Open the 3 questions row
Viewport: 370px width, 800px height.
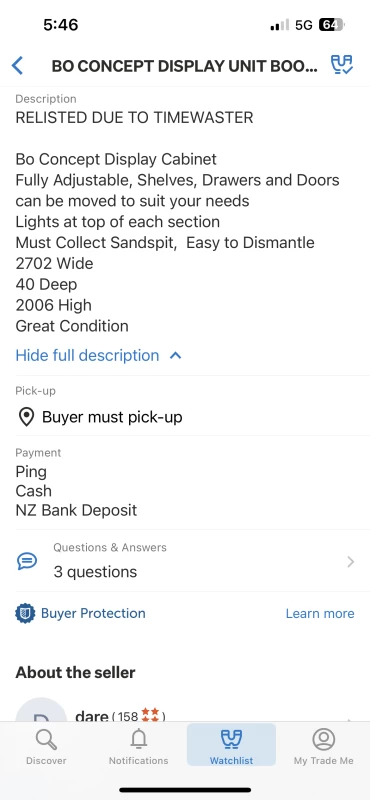tap(185, 561)
